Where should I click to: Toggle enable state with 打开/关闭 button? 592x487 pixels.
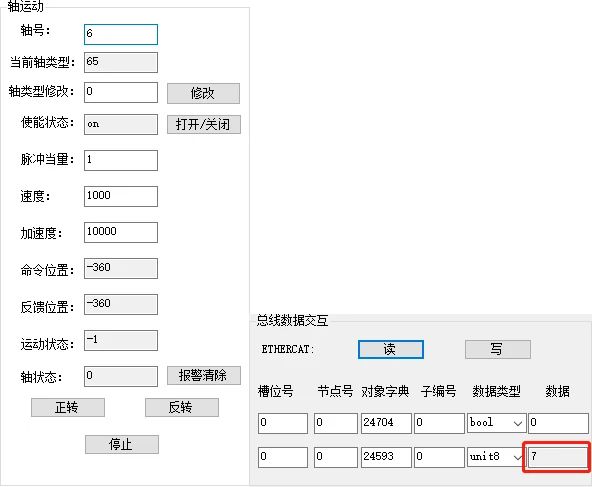coord(204,124)
